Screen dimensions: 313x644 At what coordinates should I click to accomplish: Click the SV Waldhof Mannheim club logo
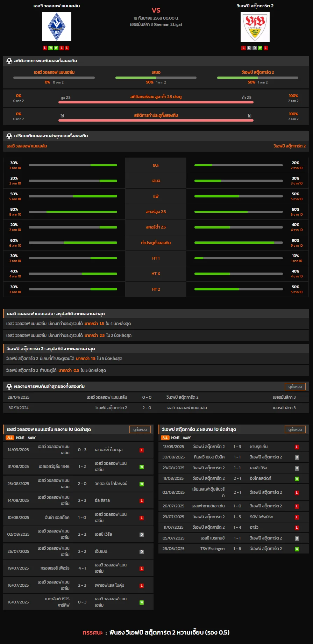[x=57, y=27]
